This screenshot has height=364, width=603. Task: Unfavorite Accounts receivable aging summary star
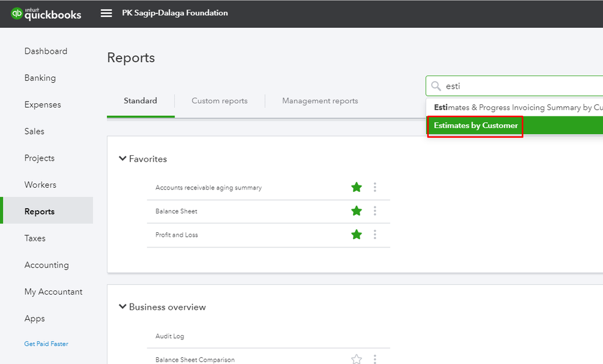click(x=357, y=187)
